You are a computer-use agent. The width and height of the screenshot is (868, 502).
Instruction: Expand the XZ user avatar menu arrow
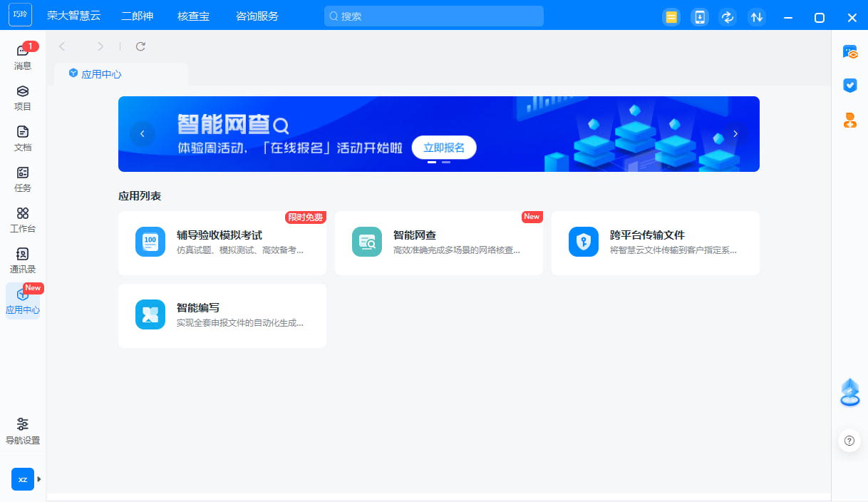pos(39,479)
